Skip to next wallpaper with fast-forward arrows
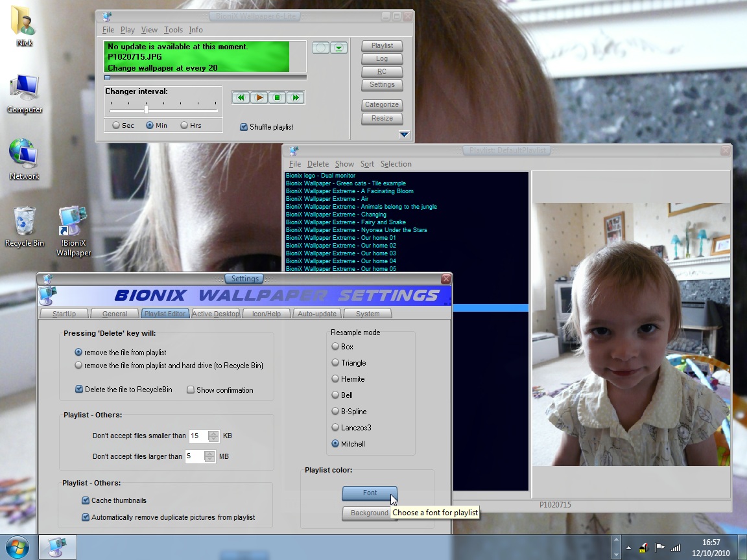The width and height of the screenshot is (747, 560). [x=296, y=98]
